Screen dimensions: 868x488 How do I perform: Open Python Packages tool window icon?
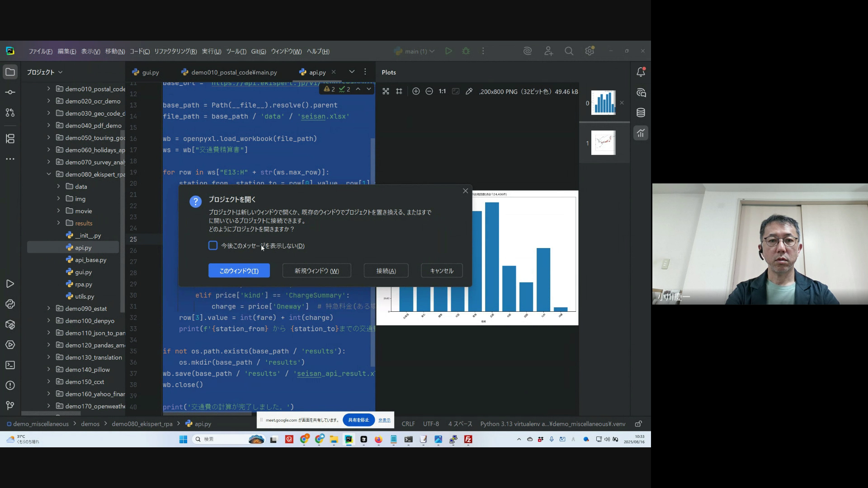tap(10, 324)
